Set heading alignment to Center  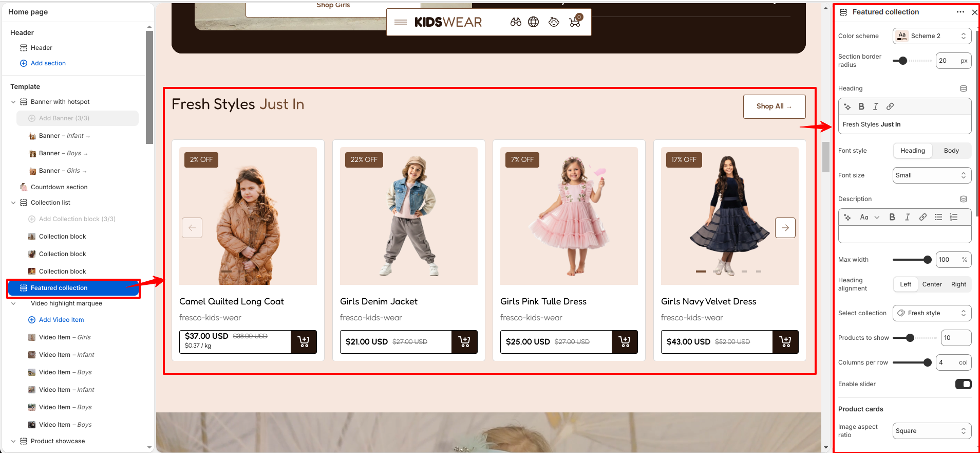932,284
